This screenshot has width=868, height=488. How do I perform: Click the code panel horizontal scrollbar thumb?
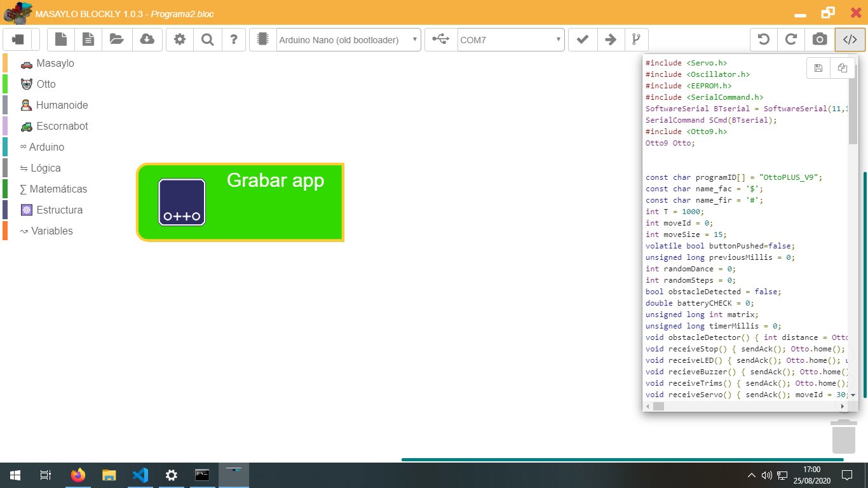[658, 406]
